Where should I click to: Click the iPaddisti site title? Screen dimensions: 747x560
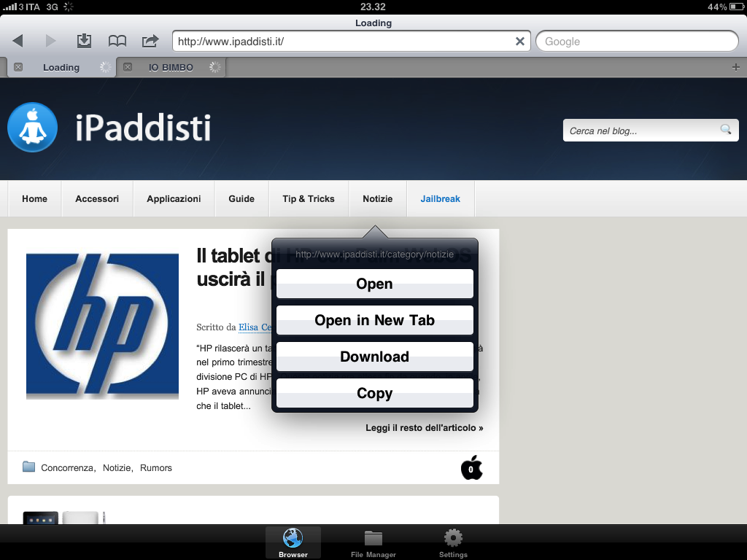(143, 128)
